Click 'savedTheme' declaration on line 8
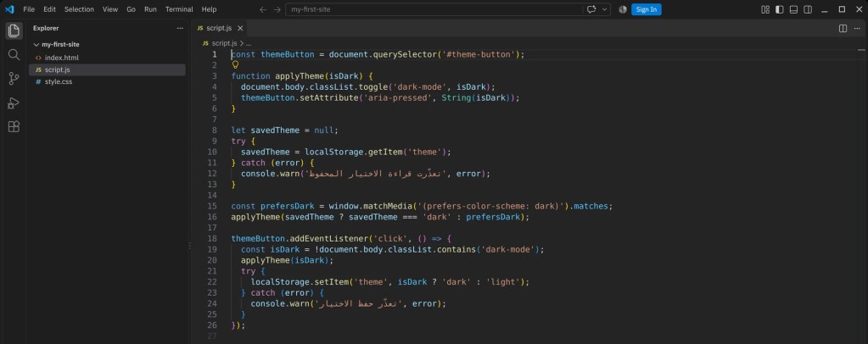The width and height of the screenshot is (868, 344). point(275,130)
